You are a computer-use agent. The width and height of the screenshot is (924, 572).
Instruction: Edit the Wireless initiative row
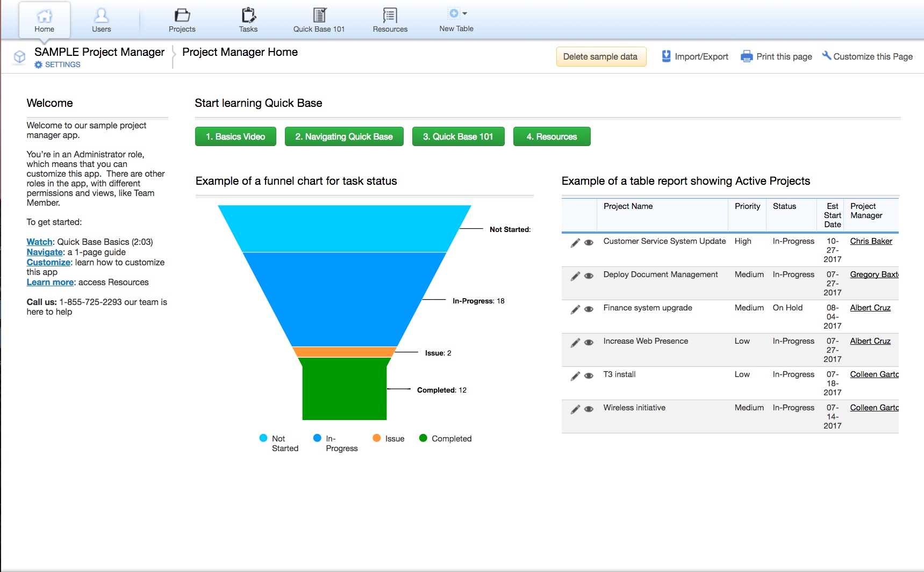[575, 409]
